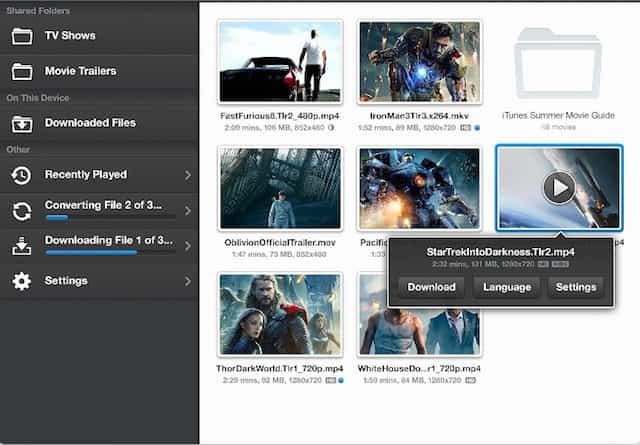The image size is (640, 445).
Task: Click the blue dot next to ThorDarkWorld info
Action: coord(341,380)
